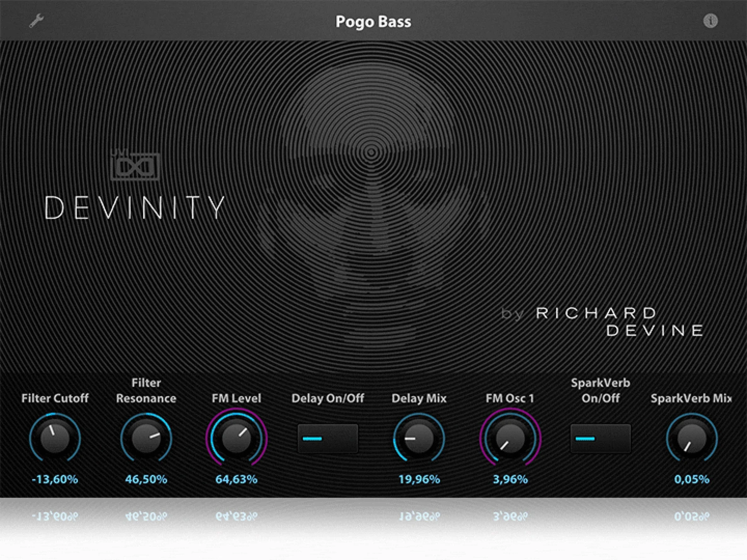
Task: Click the 0,05% SparkVerb Mix value
Action: coord(692,480)
